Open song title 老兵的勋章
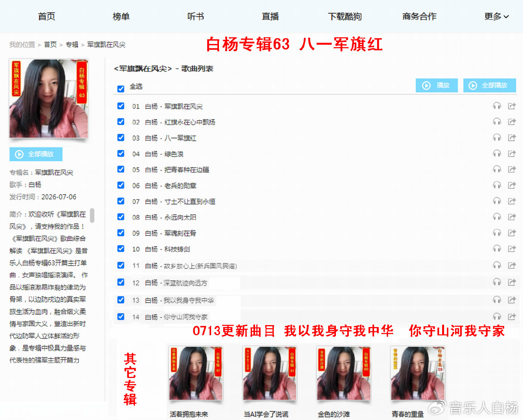 click(x=180, y=185)
